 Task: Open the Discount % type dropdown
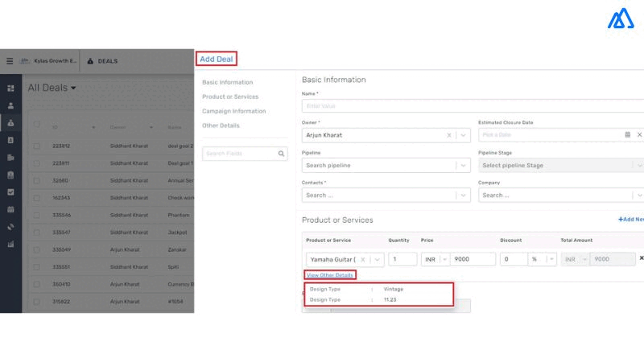pos(551,259)
